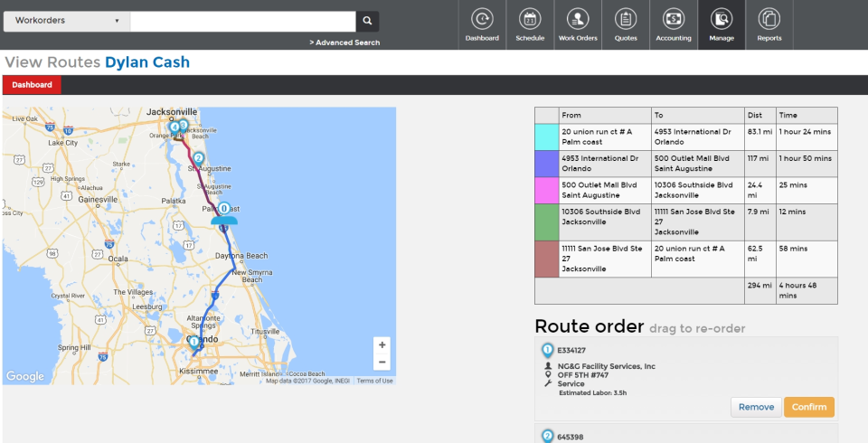Click work order number 'E334127'
This screenshot has width=868, height=443.
click(x=571, y=351)
